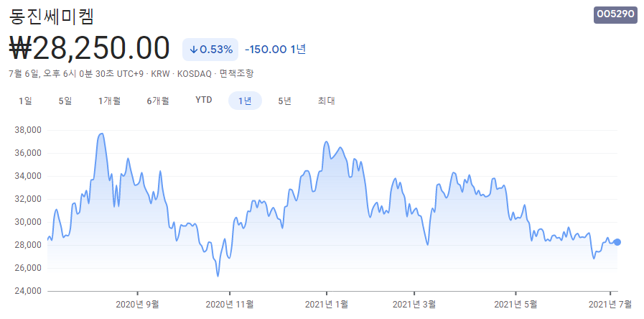The width and height of the screenshot is (644, 319).
Task: Select the YTD range tab
Action: point(204,101)
